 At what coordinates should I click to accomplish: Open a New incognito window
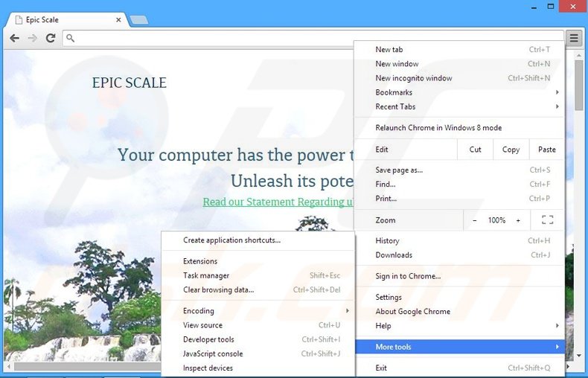click(459, 78)
